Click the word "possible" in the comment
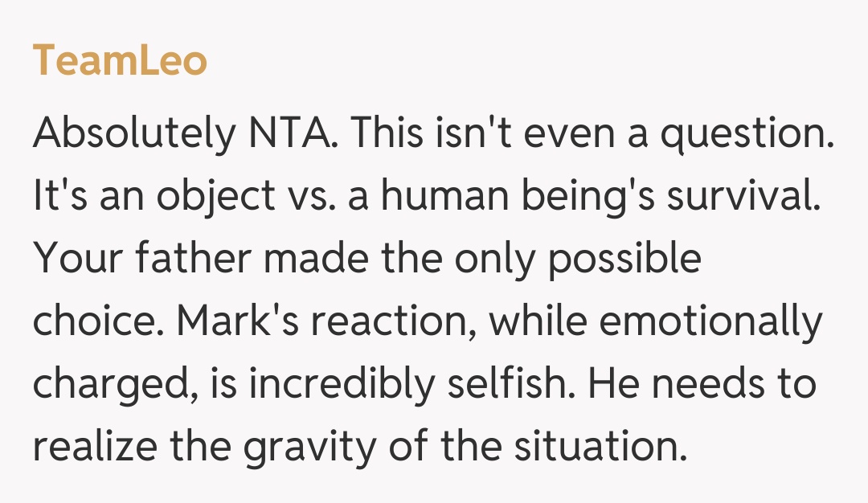The height and width of the screenshot is (503, 868). pos(624,260)
